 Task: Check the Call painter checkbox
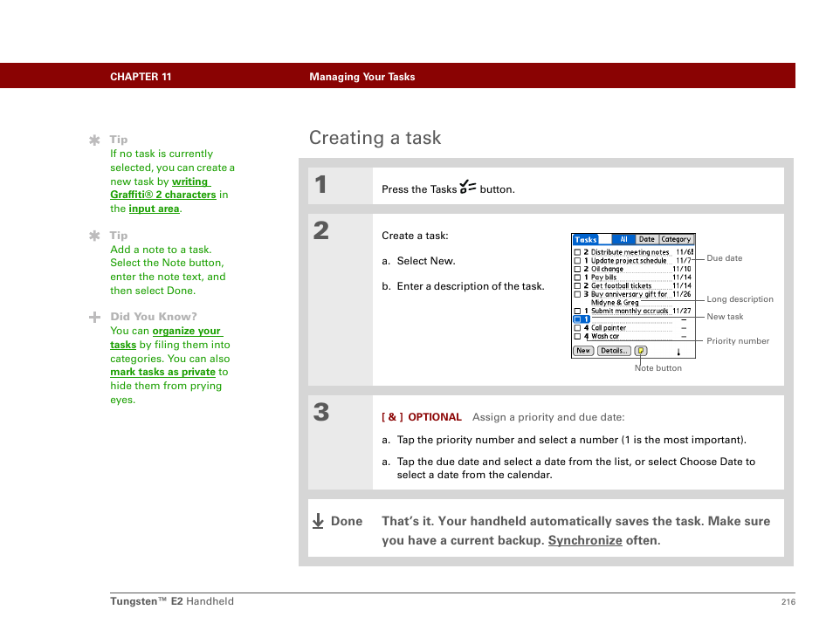[577, 328]
